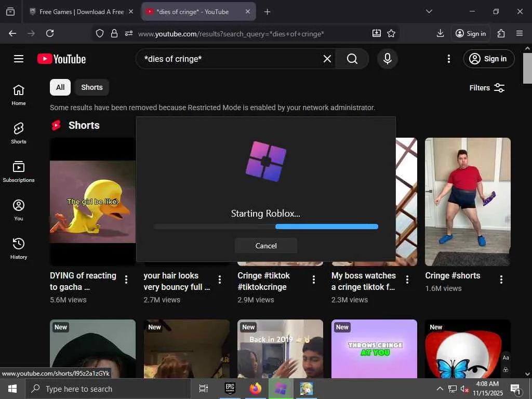Click the Windows taskbar search box
The height and width of the screenshot is (399, 532).
(108, 389)
